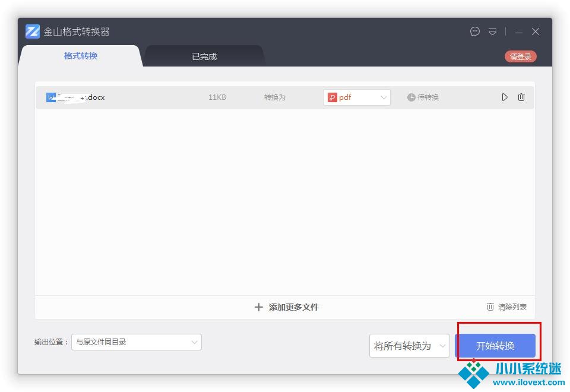The height and width of the screenshot is (392, 570).
Task: Click the trash icon beside 清除列表
Action: [x=490, y=307]
